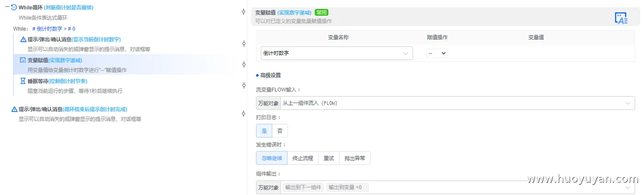Click the hourglass icon of 睡眠等待 step
Viewport: 644px width, 195px height.
coord(23,81)
